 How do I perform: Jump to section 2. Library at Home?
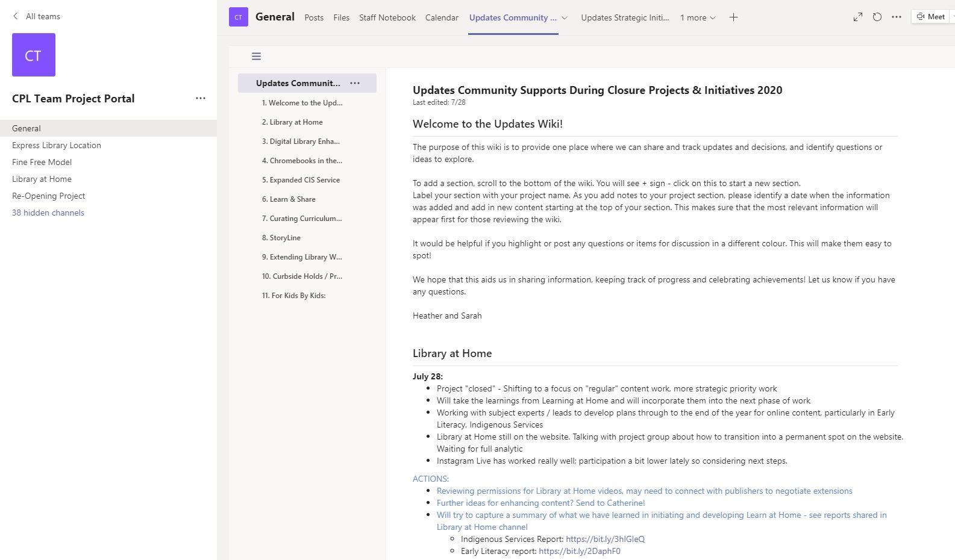(x=292, y=122)
